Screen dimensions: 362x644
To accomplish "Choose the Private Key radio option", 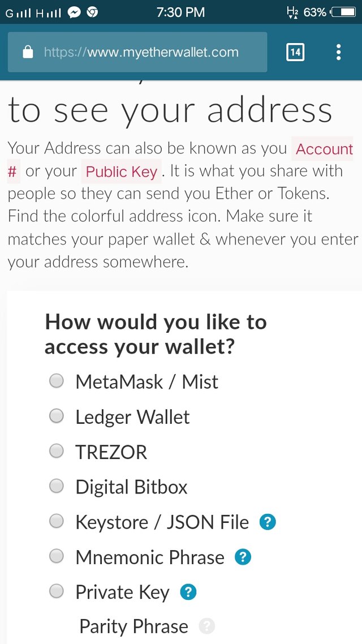I will (57, 591).
